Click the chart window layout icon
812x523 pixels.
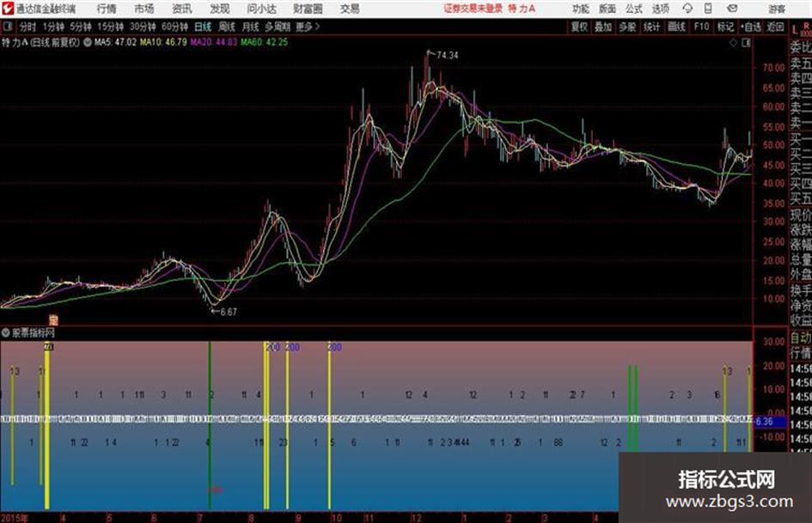tap(746, 43)
